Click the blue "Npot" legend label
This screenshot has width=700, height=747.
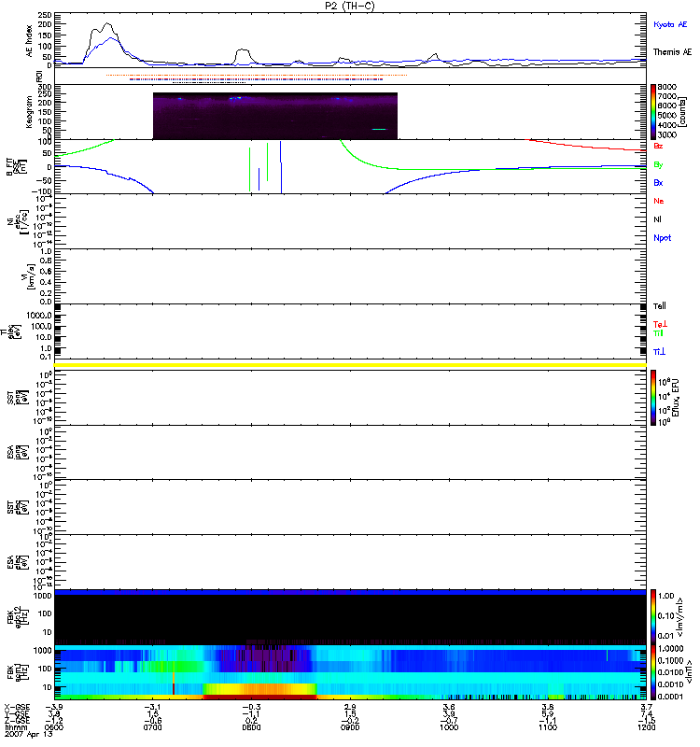(662, 238)
